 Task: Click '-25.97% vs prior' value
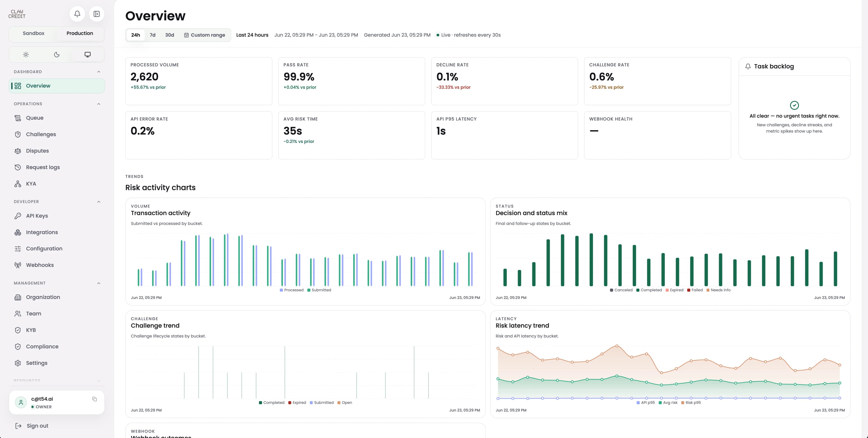coord(606,87)
